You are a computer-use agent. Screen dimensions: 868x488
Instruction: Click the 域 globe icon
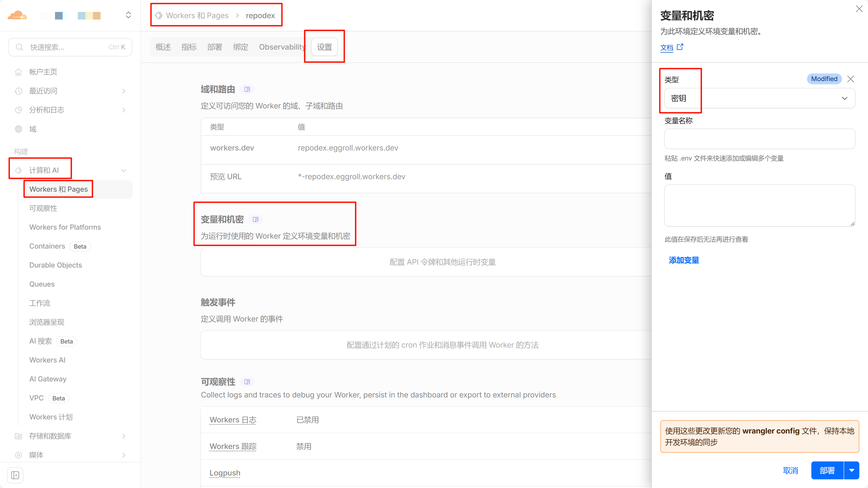click(x=18, y=129)
